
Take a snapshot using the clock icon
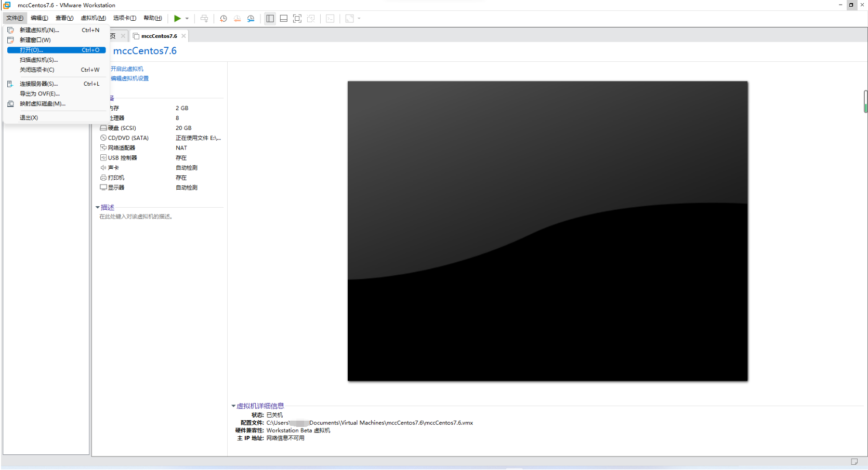[x=223, y=19]
